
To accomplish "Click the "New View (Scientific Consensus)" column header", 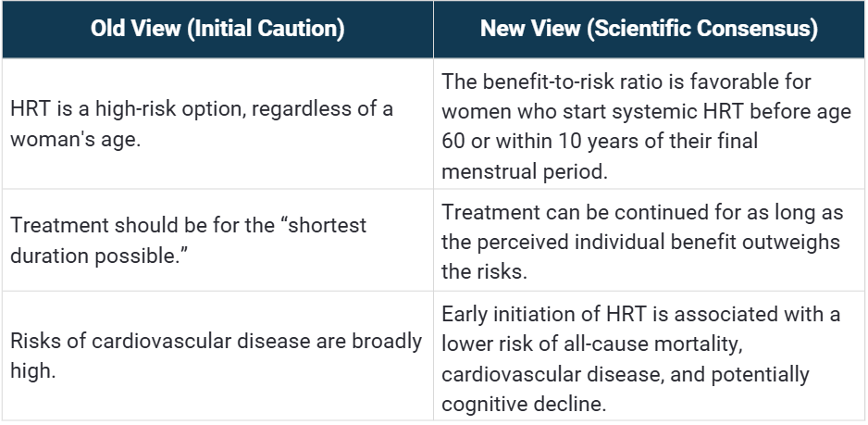I will [649, 29].
